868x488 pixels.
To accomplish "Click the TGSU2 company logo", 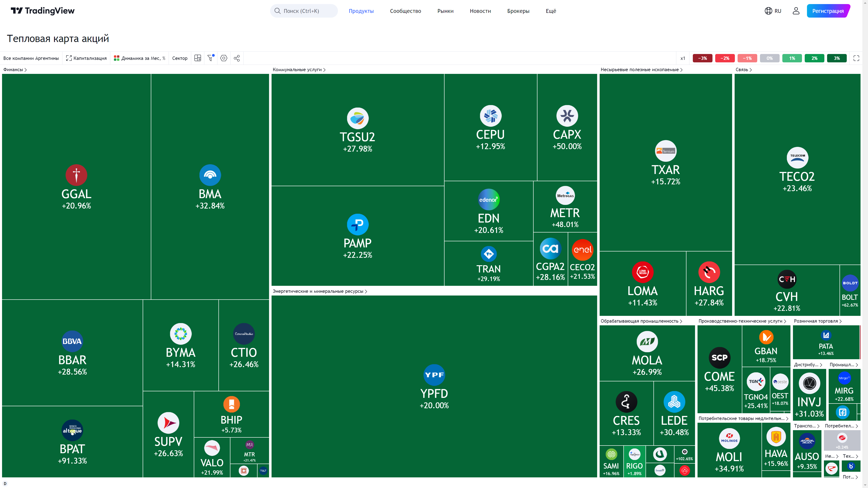I will click(x=358, y=118).
